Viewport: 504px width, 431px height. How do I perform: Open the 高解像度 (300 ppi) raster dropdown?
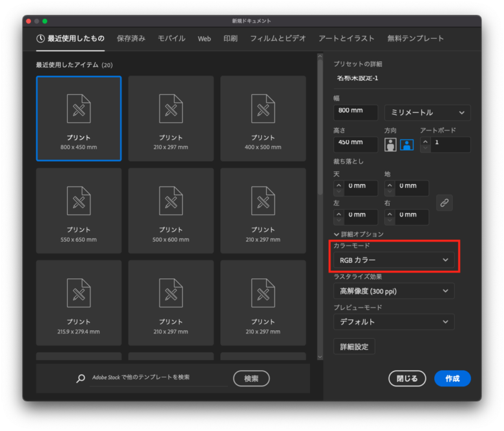tap(394, 291)
